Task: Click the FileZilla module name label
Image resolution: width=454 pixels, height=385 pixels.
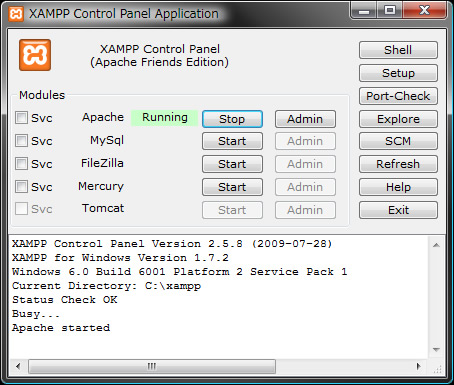Action: point(102,163)
